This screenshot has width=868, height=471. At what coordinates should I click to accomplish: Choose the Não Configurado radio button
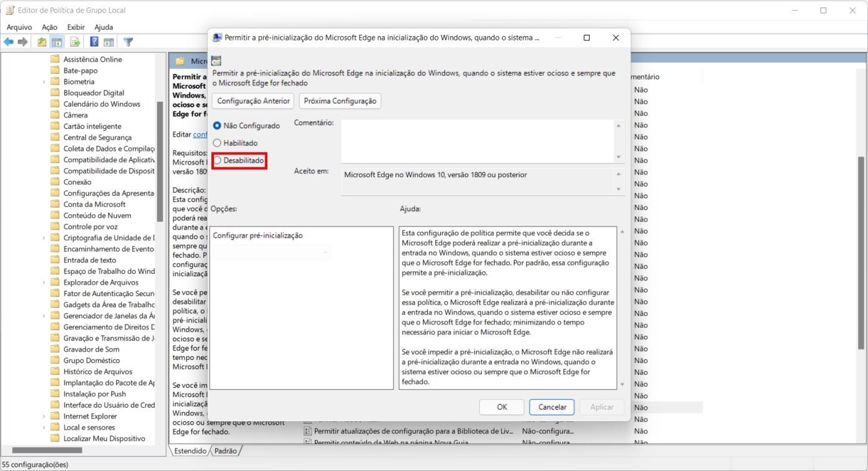(x=217, y=126)
